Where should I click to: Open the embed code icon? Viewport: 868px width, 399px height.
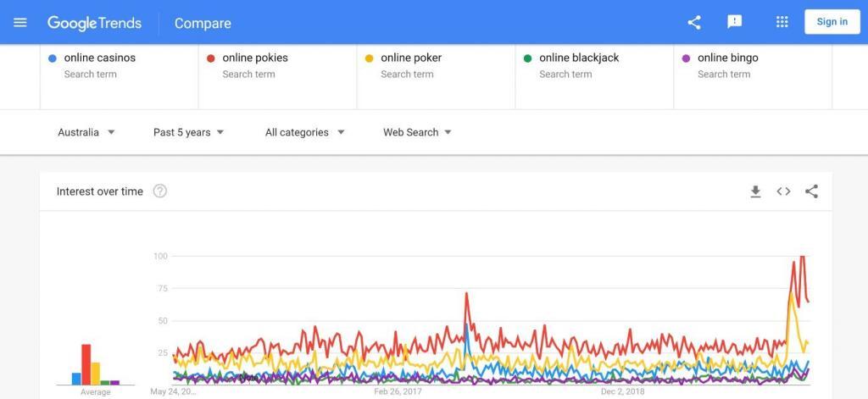[x=783, y=191]
